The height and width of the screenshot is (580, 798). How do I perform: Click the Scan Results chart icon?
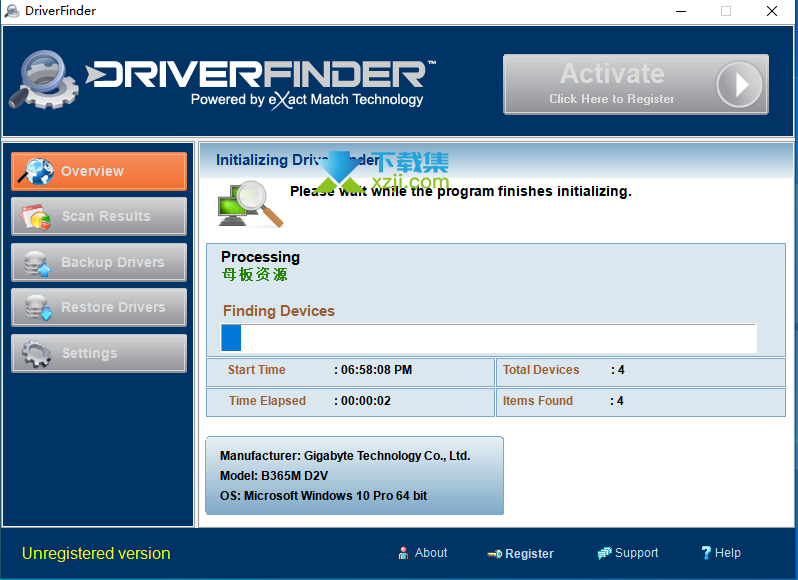35,217
